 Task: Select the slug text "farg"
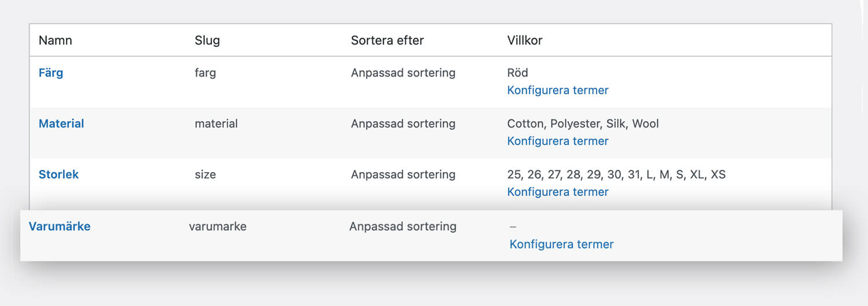pos(205,73)
